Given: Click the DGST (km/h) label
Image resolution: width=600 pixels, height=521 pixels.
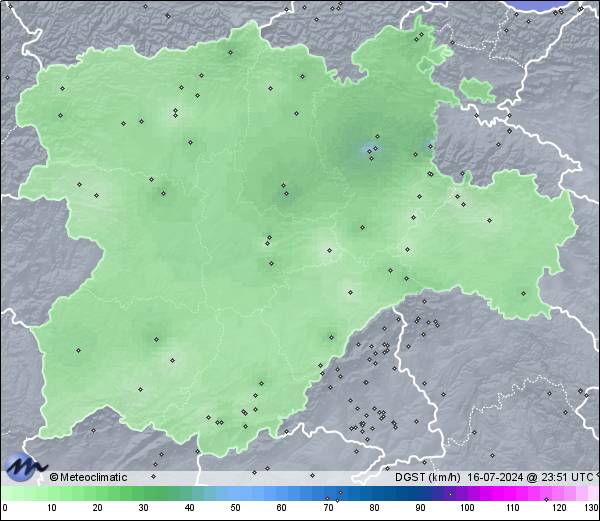Looking at the screenshot, I should pos(428,477).
